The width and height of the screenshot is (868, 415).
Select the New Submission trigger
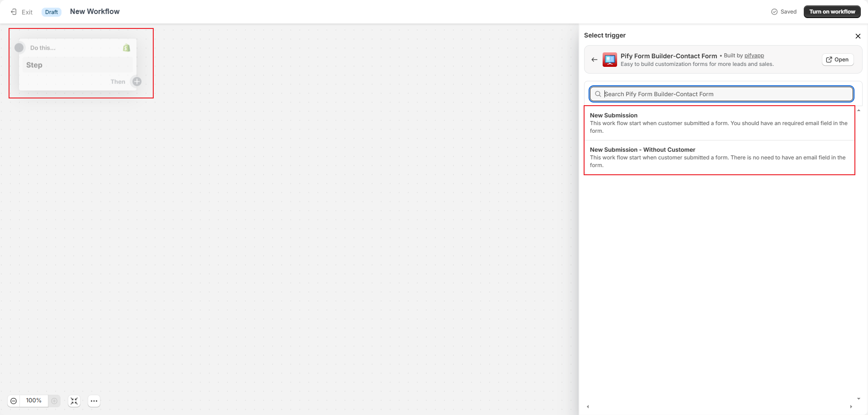click(719, 123)
